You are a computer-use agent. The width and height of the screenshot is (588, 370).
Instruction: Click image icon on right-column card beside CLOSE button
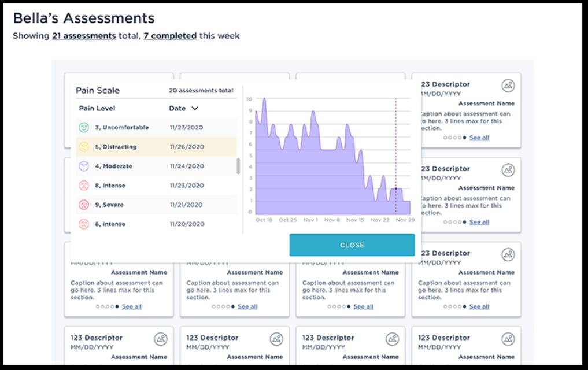pyautogui.click(x=508, y=255)
